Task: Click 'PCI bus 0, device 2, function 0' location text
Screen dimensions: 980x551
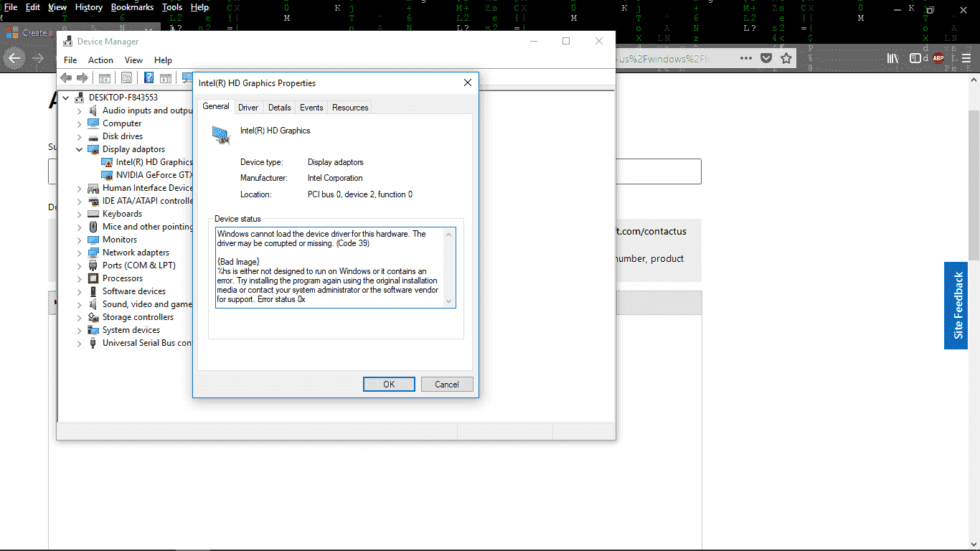Action: tap(360, 194)
